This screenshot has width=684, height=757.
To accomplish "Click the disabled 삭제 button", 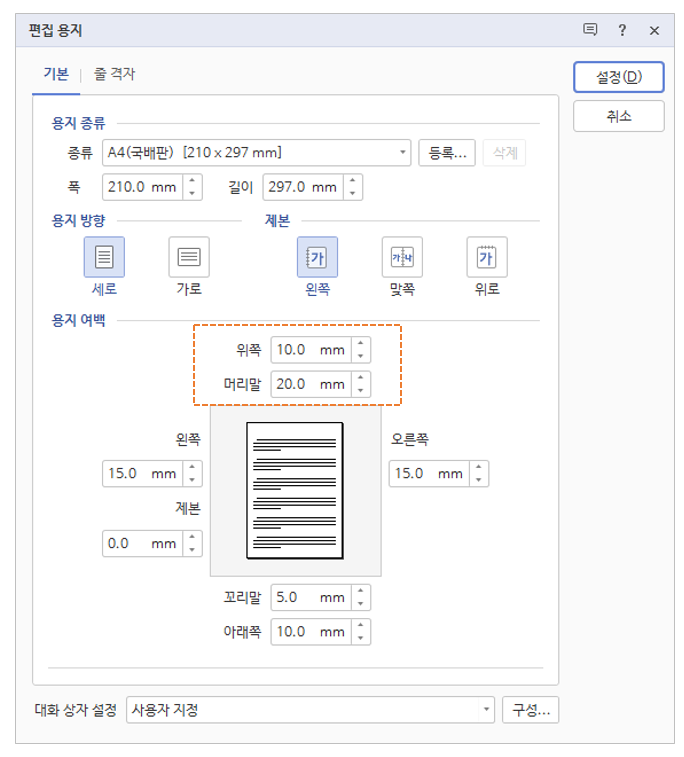I will tap(504, 153).
